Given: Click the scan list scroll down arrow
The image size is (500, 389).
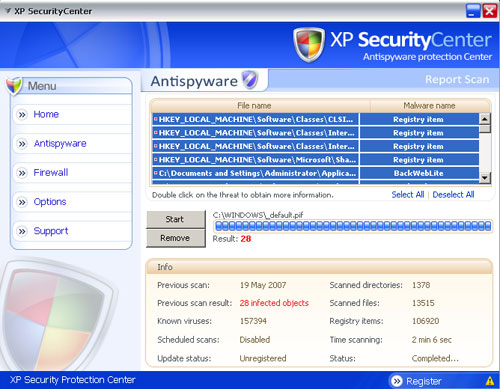Looking at the screenshot, I should click(x=485, y=178).
